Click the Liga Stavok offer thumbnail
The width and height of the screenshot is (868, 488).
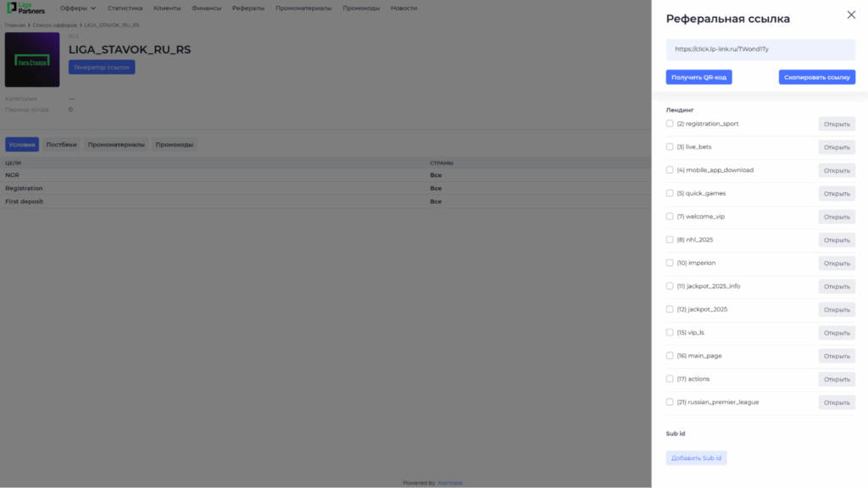pos(32,60)
